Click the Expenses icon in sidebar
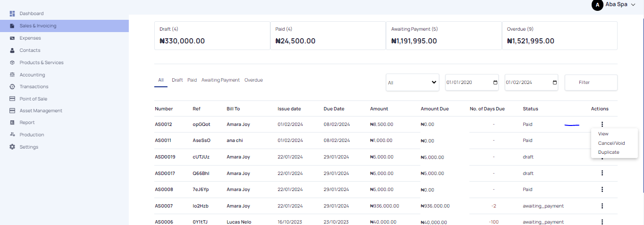 pos(12,38)
